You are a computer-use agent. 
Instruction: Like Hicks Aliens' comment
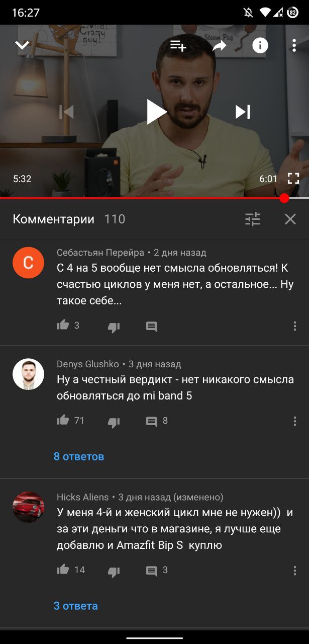click(63, 570)
